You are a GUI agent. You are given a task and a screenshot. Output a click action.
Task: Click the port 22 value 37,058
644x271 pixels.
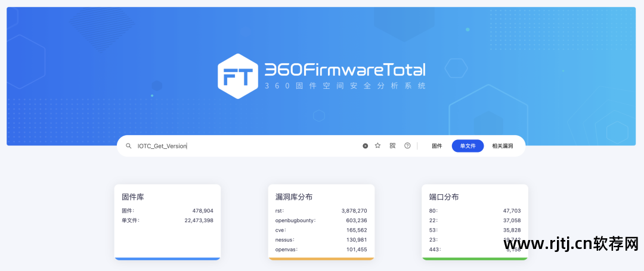click(x=512, y=220)
